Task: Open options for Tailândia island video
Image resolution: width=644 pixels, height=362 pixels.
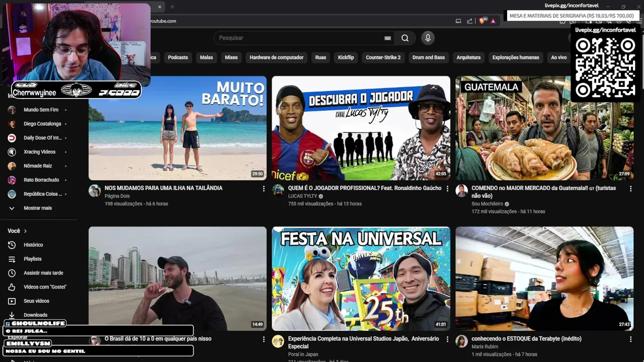Action: [x=264, y=189]
